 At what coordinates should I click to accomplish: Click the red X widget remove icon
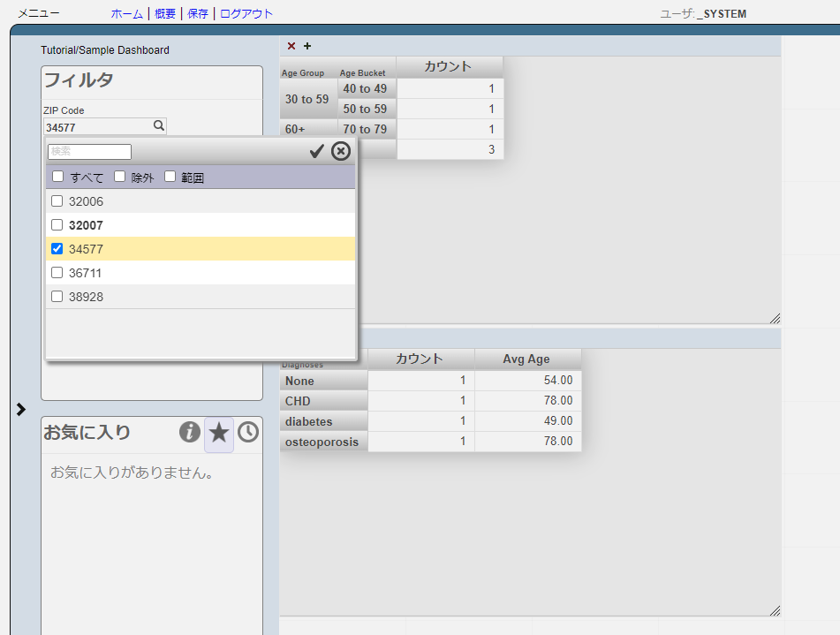tap(291, 46)
